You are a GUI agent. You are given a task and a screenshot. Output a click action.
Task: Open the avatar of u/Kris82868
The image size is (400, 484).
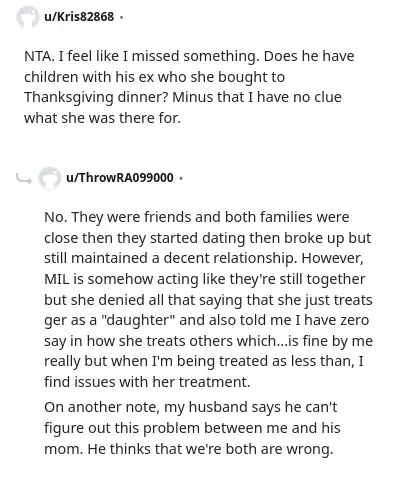click(x=28, y=17)
